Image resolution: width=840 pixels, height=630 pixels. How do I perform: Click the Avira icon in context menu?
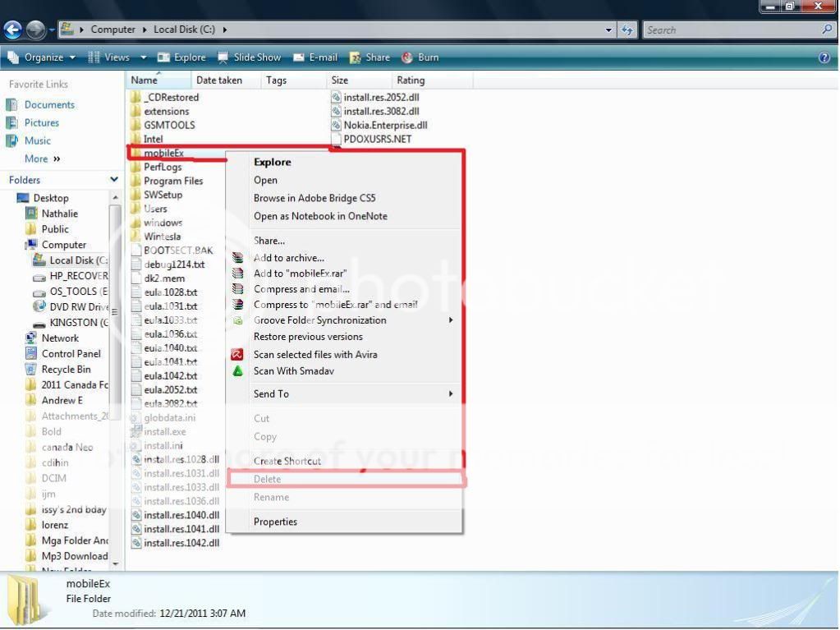coord(236,354)
